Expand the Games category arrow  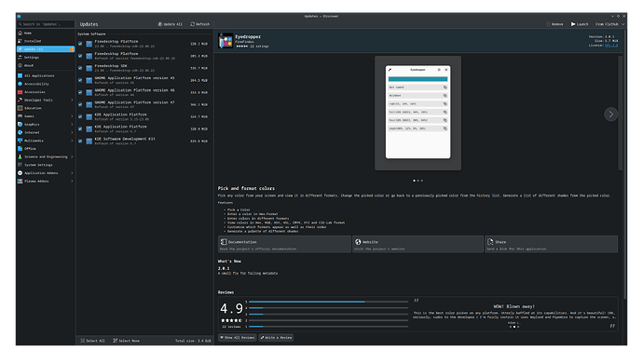pyautogui.click(x=72, y=116)
